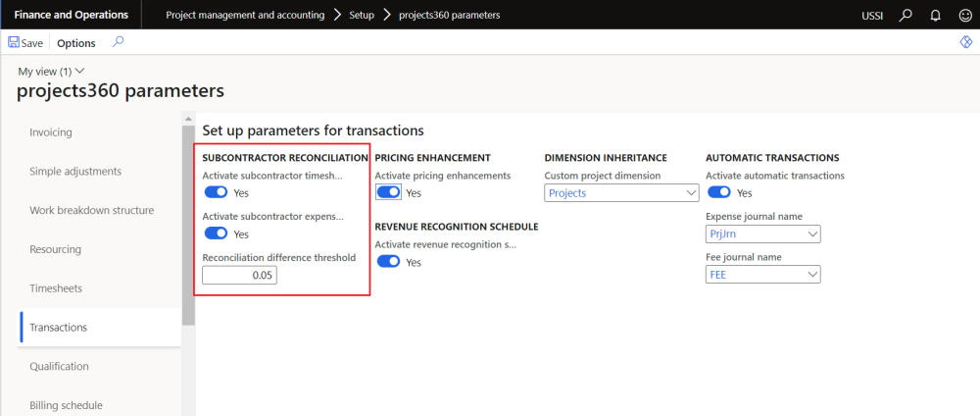
Task: Click Reconciliation difference threshold field
Action: click(239, 276)
